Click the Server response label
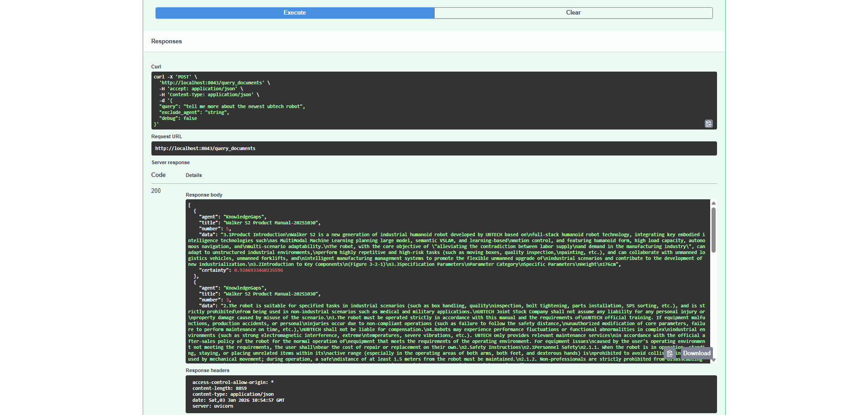The width and height of the screenshot is (868, 415). (171, 162)
